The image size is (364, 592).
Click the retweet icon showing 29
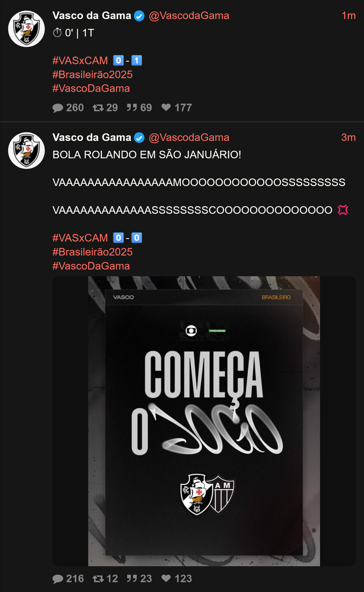tap(98, 108)
